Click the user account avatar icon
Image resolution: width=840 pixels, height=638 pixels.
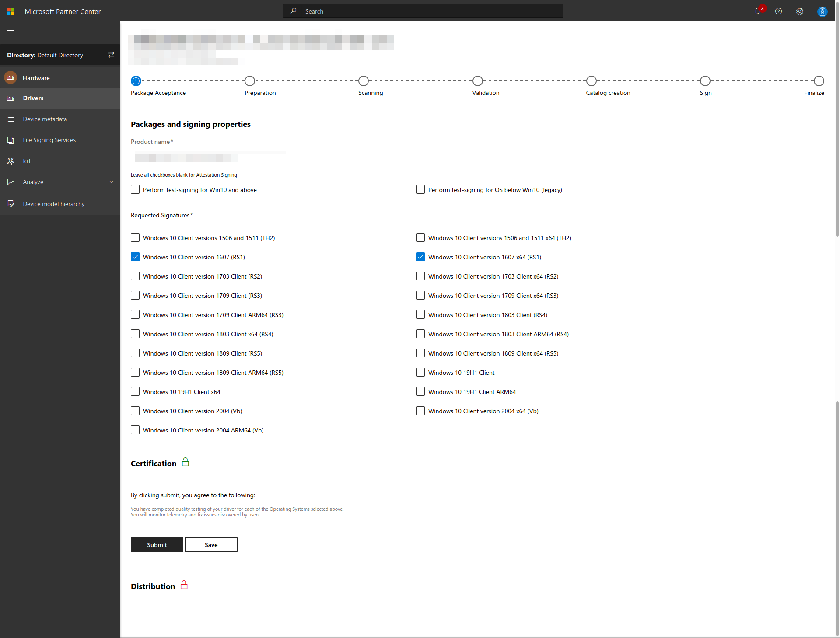click(x=822, y=11)
